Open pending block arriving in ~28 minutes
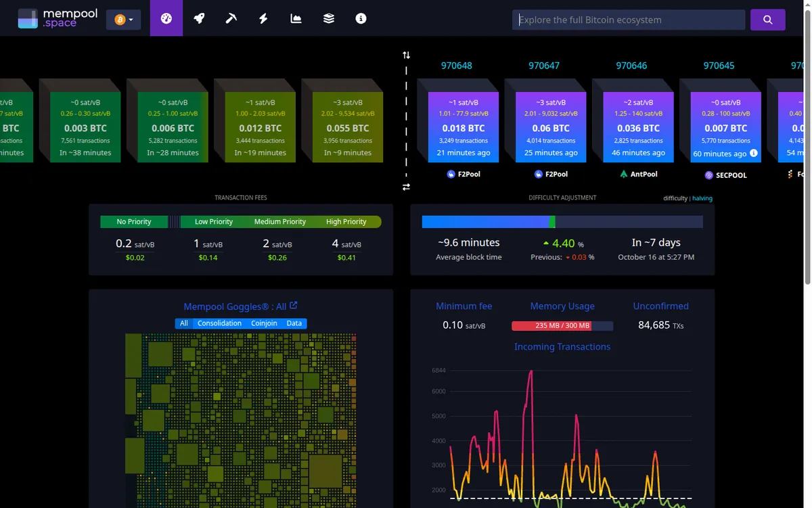 click(x=173, y=127)
